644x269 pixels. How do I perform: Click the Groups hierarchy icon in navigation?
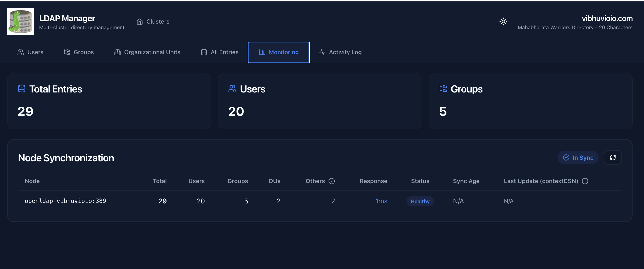click(x=67, y=52)
